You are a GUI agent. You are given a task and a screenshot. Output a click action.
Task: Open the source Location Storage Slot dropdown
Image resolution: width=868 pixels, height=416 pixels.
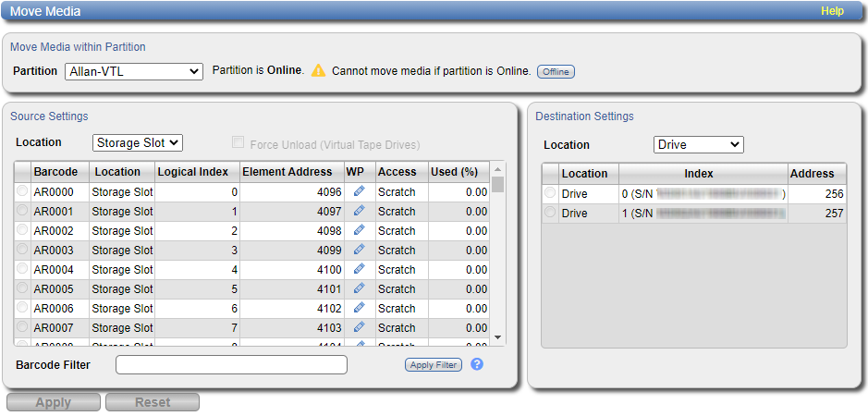point(138,143)
